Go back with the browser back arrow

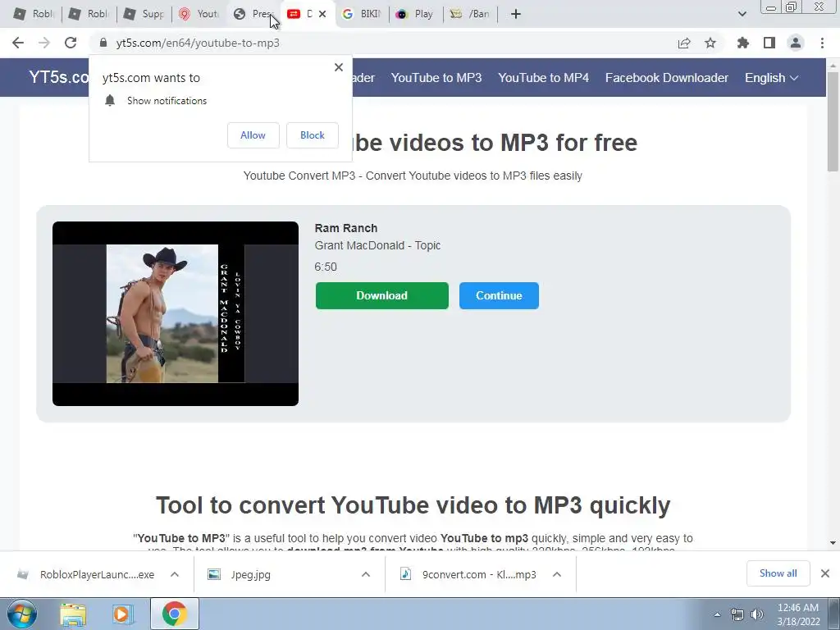coord(18,43)
